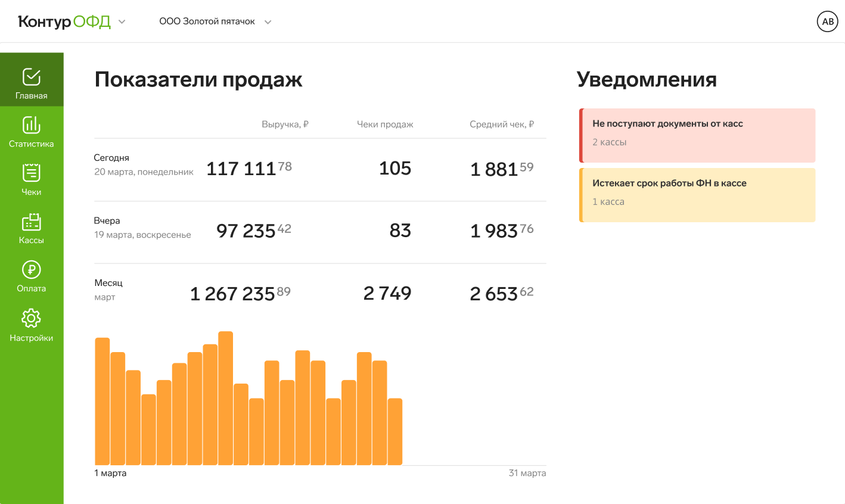Open the Оплата ruble icon
The image size is (845, 504).
(32, 270)
